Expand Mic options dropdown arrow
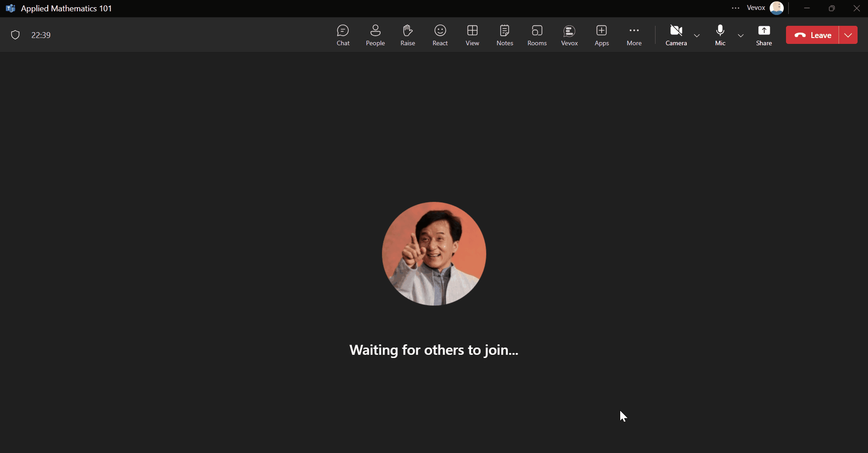The width and height of the screenshot is (868, 453). coord(741,35)
